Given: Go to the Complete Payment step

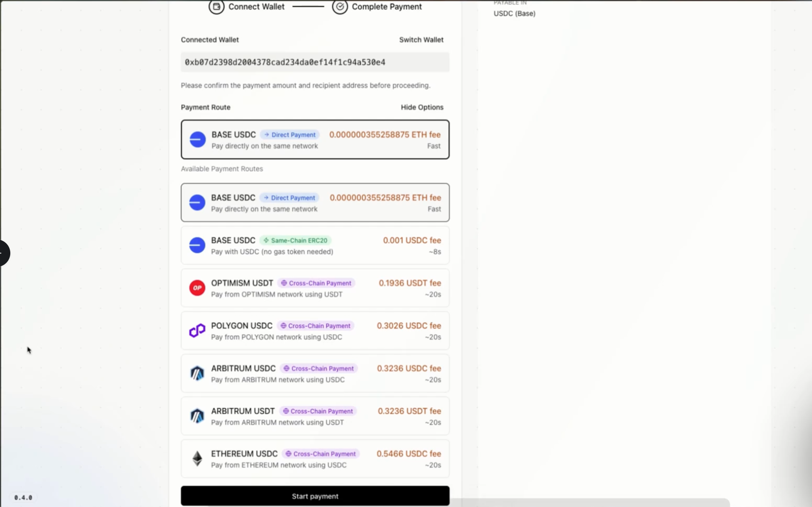Looking at the screenshot, I should (x=386, y=7).
